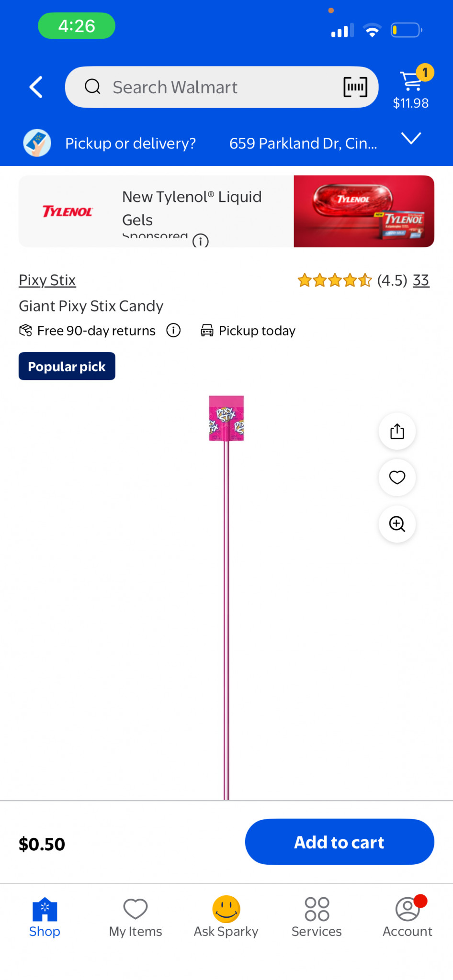Open the Ask Sparky assistant
The height and width of the screenshot is (980, 453).
[226, 917]
